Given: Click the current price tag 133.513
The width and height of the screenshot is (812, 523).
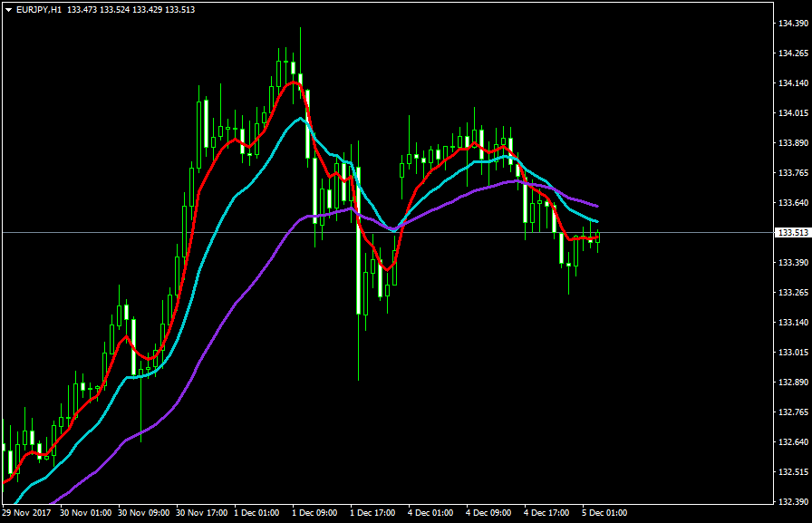Looking at the screenshot, I should (793, 233).
